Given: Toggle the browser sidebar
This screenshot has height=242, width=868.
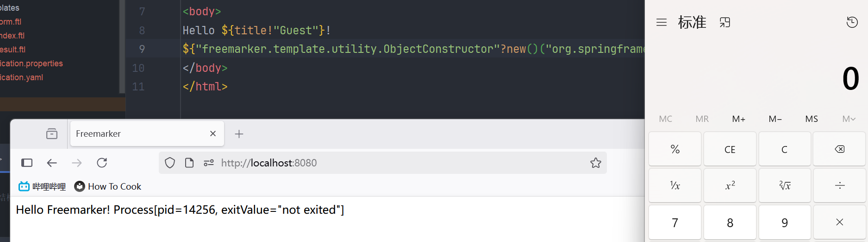Looking at the screenshot, I should [x=27, y=163].
